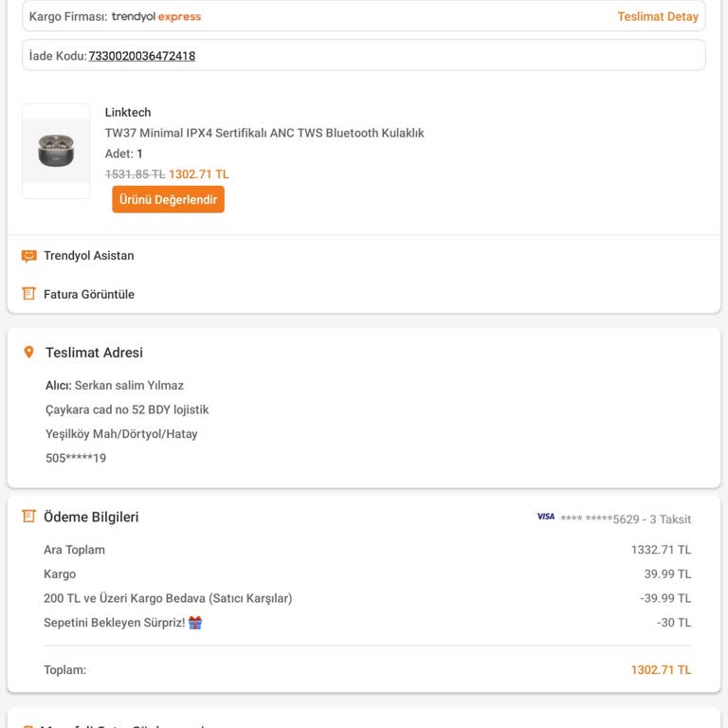The image size is (728, 728).
Task: Click the Linktech brand name
Action: [128, 113]
